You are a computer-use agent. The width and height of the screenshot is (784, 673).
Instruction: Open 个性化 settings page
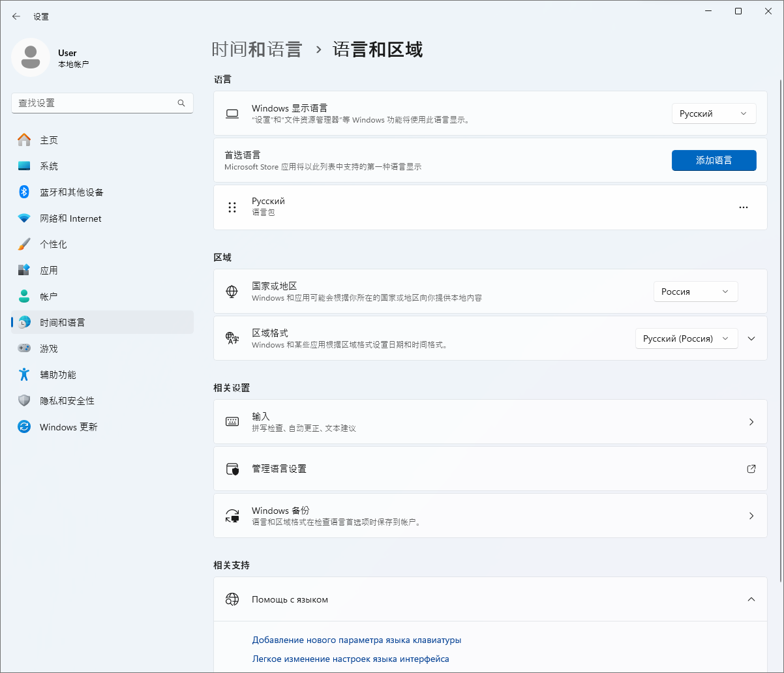coord(102,245)
